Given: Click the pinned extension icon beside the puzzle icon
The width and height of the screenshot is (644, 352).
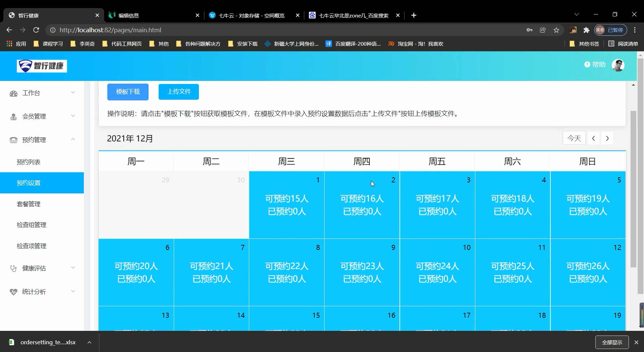Looking at the screenshot, I should tap(573, 30).
